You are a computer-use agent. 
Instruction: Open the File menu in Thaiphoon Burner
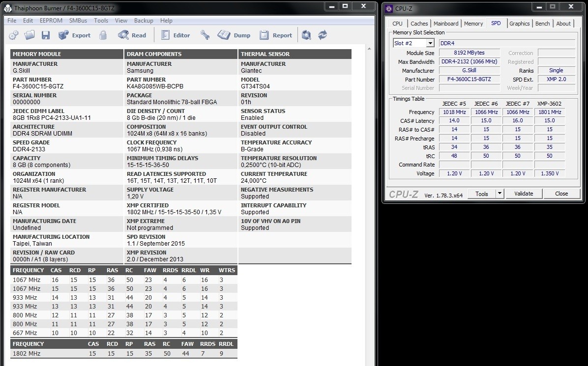[12, 21]
